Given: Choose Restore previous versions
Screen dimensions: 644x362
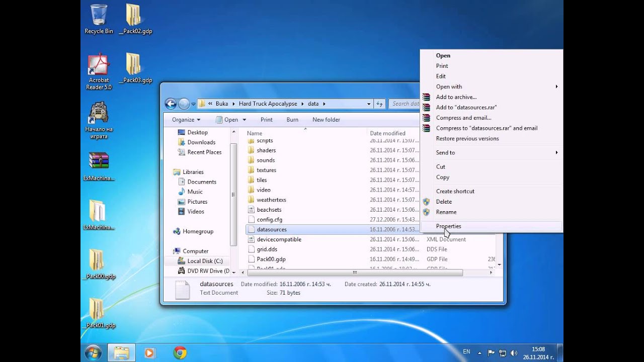Looking at the screenshot, I should point(492,138).
